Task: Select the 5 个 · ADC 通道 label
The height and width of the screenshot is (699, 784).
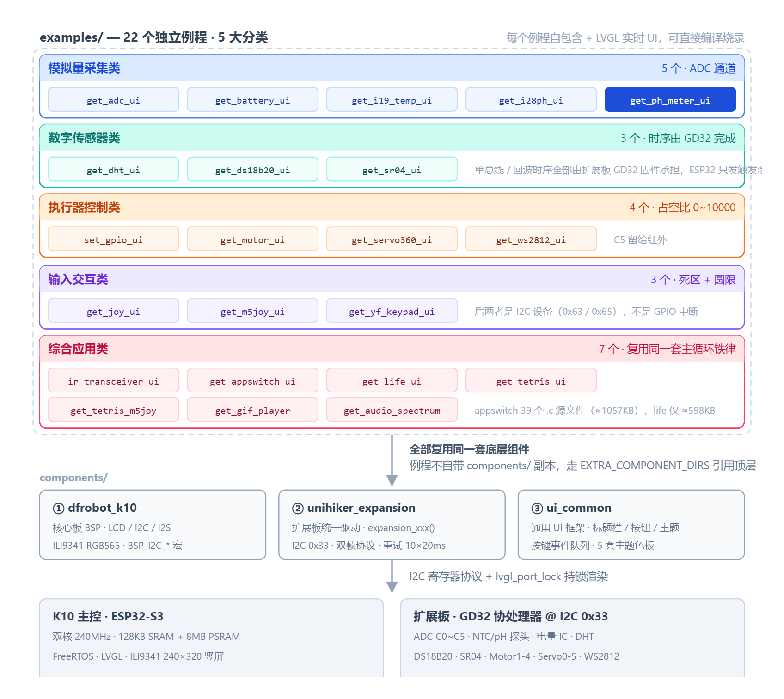Action: (x=698, y=68)
